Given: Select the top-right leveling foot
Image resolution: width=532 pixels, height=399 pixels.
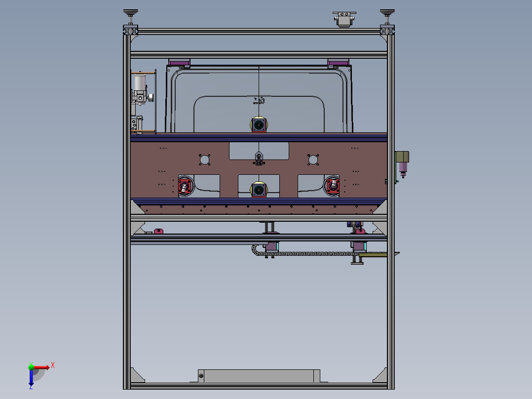Looking at the screenshot, I should click(387, 17).
